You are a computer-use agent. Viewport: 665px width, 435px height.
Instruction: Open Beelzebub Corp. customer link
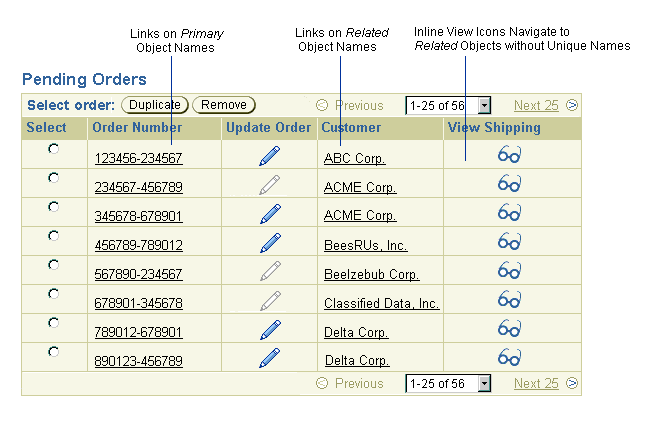372,274
